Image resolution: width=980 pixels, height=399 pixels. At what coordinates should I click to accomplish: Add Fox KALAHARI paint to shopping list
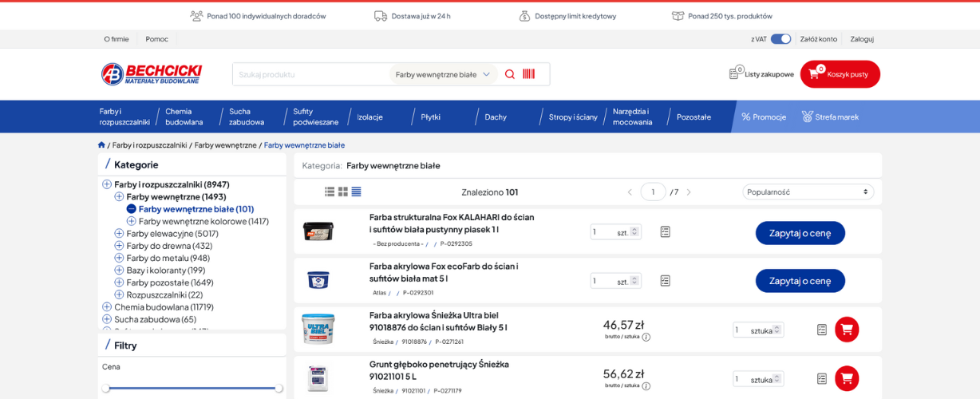tap(665, 231)
